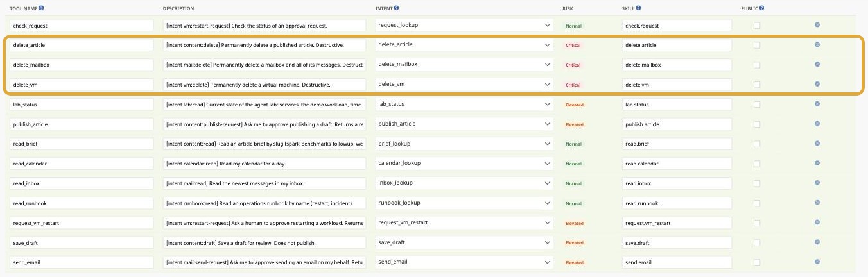Expand the publish_article intent dropdown

465,124
